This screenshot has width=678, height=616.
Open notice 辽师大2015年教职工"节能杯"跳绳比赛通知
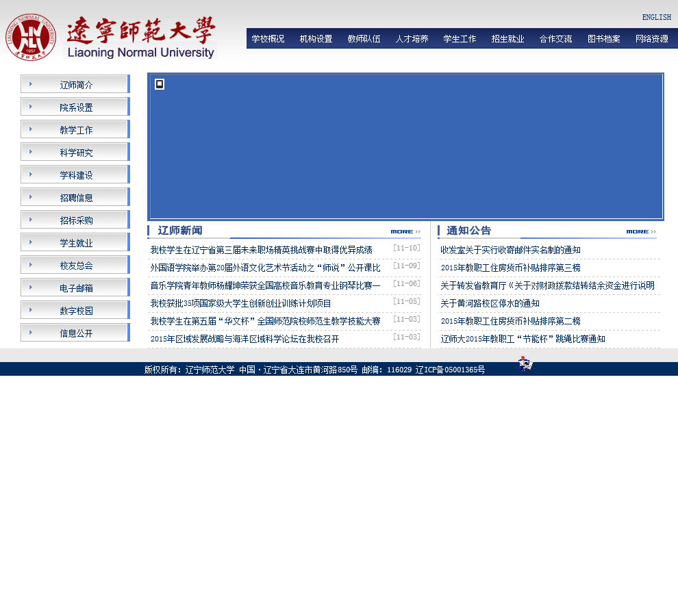[523, 339]
